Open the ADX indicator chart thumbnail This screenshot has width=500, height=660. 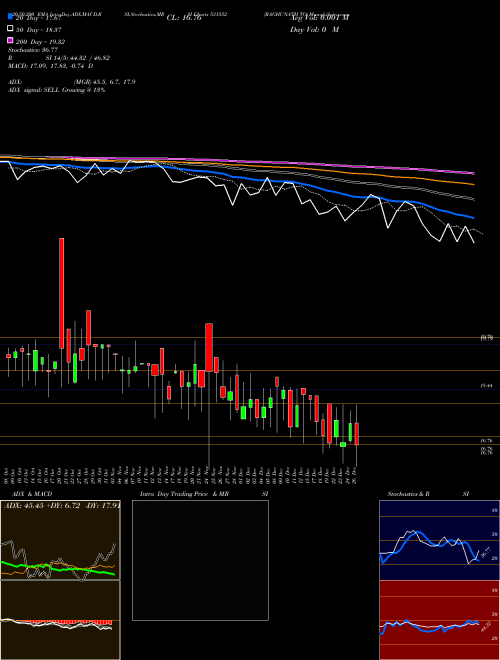[x=60, y=540]
